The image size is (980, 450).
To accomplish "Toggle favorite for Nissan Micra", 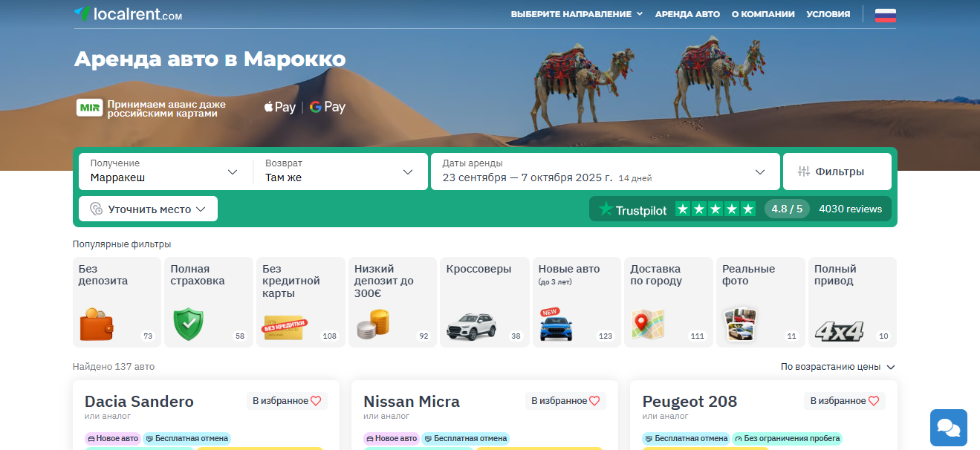I will point(565,401).
